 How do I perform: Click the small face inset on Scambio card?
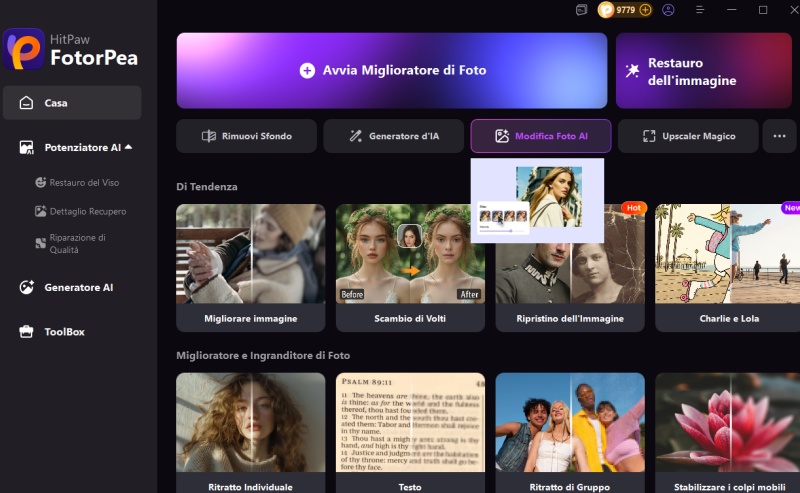pos(410,236)
